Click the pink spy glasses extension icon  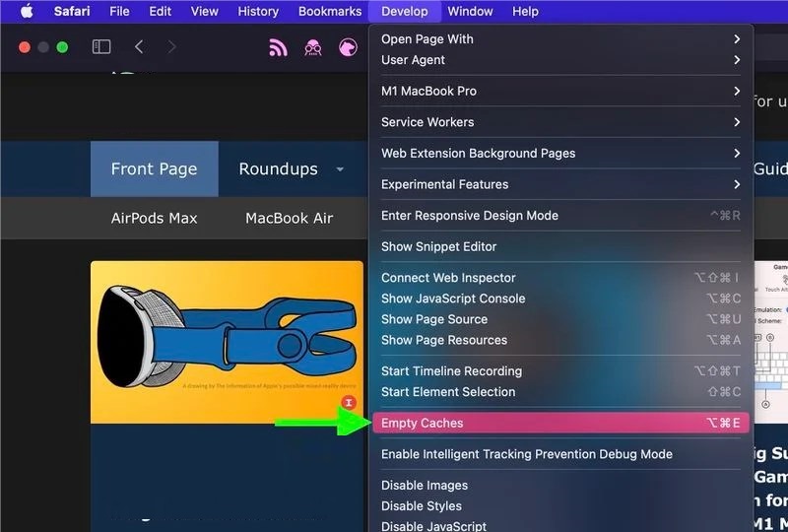312,47
